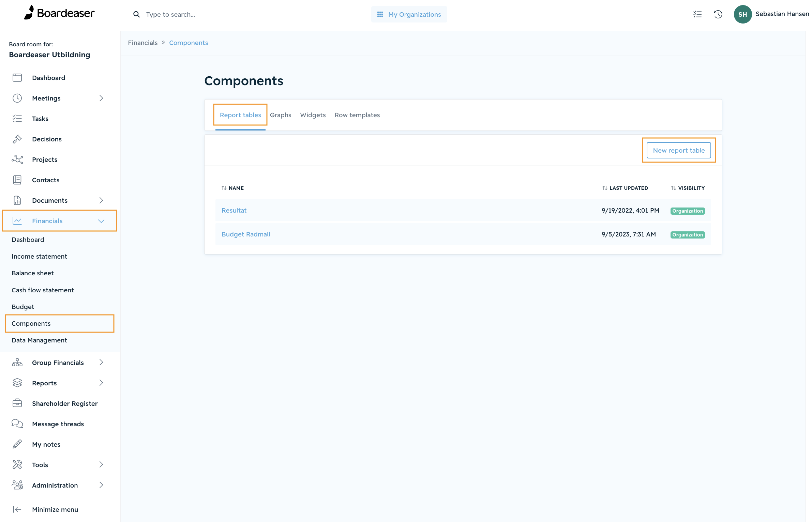
Task: Click the Message threads chat icon
Action: coord(17,424)
